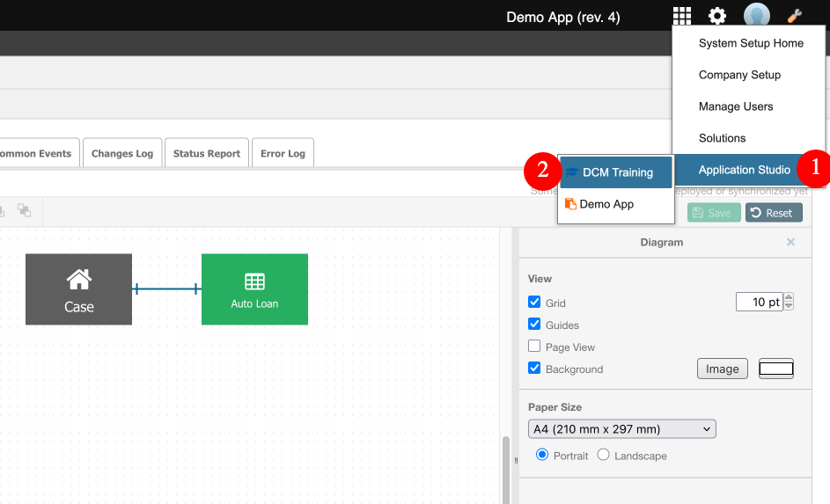This screenshot has height=504, width=830.
Task: Open the apps grid icon
Action: pos(682,16)
